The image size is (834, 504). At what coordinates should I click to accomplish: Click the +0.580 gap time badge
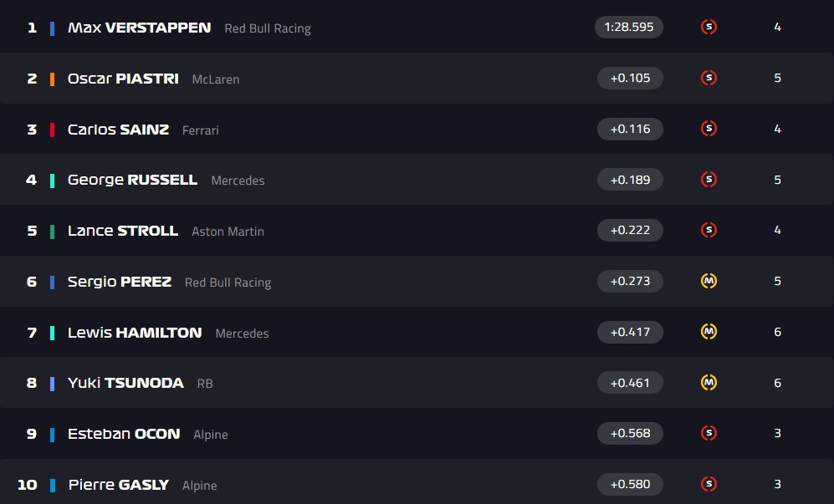tap(630, 484)
